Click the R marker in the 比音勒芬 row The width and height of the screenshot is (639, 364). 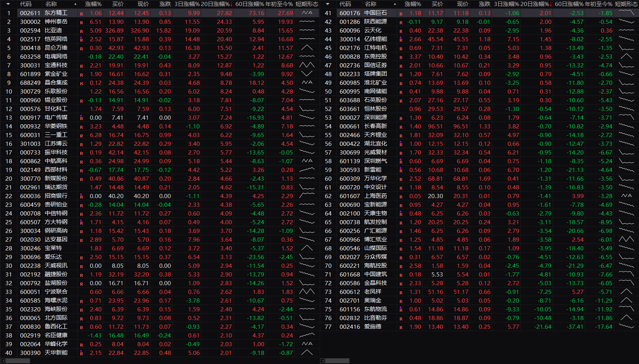click(401, 319)
